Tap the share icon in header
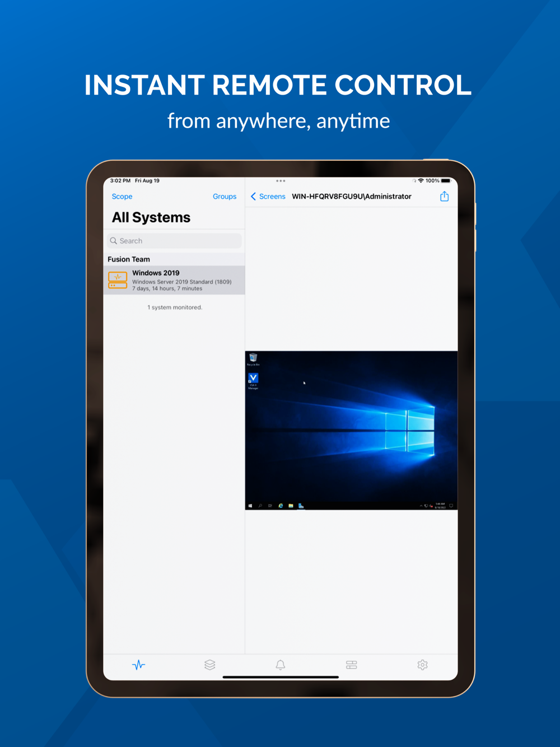The width and height of the screenshot is (560, 747). pyautogui.click(x=445, y=196)
